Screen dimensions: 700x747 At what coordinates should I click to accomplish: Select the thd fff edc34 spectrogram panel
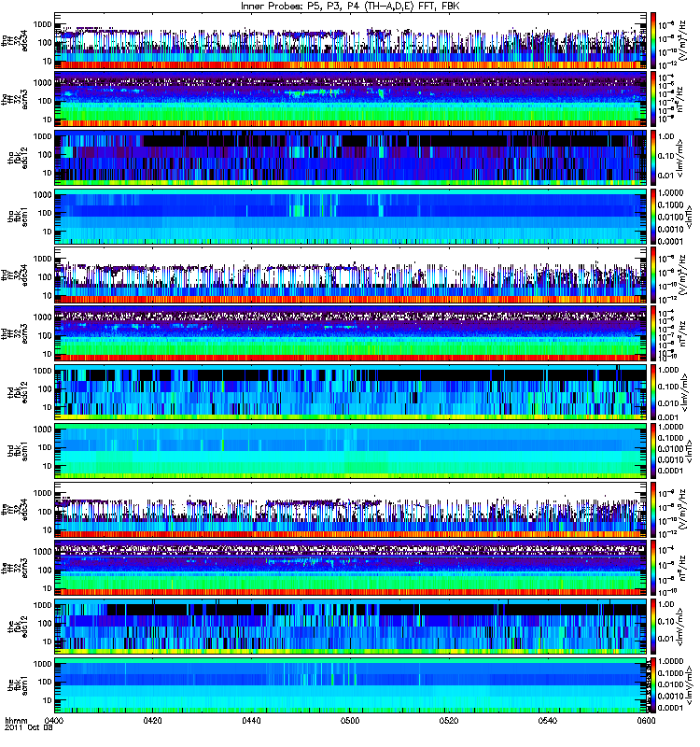click(351, 275)
